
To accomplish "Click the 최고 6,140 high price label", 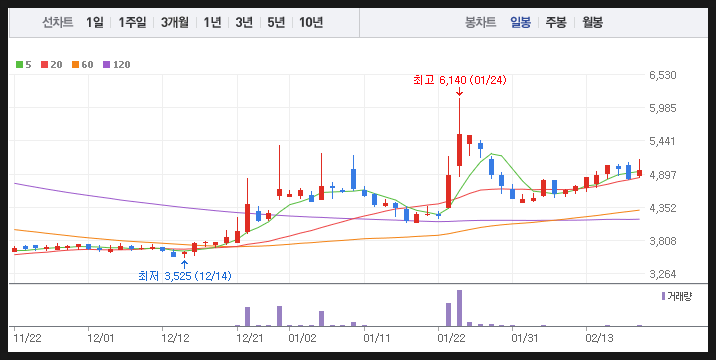I will (x=459, y=80).
